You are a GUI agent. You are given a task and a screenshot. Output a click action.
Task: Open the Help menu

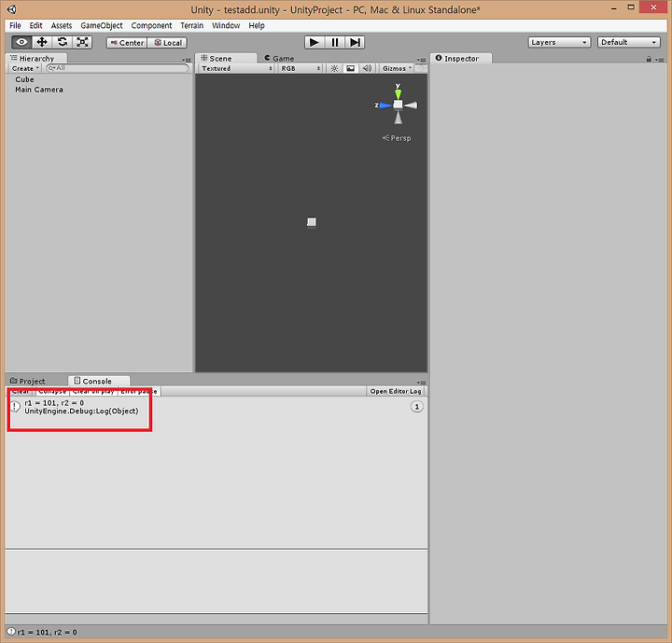257,26
